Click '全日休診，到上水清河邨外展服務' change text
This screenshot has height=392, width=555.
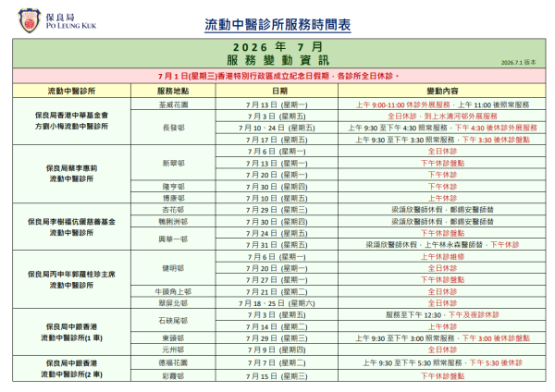tap(442, 116)
